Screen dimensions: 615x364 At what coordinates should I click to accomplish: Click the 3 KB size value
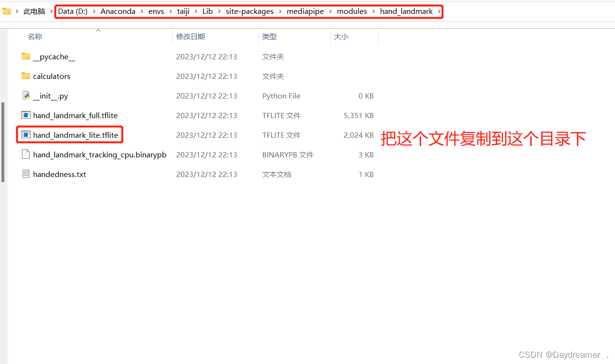pos(366,154)
